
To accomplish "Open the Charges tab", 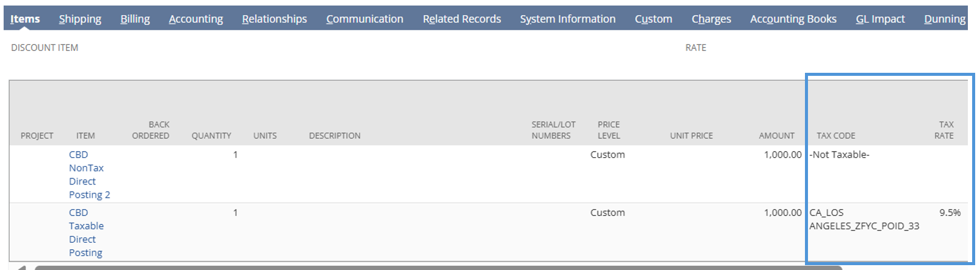I will [x=711, y=19].
